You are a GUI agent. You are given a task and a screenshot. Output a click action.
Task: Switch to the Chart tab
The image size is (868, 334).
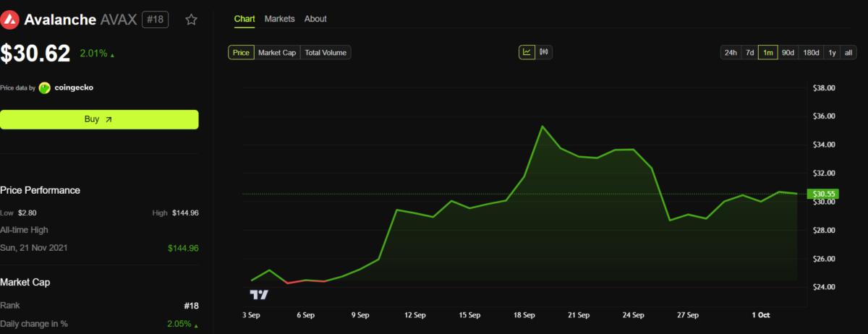pos(244,19)
